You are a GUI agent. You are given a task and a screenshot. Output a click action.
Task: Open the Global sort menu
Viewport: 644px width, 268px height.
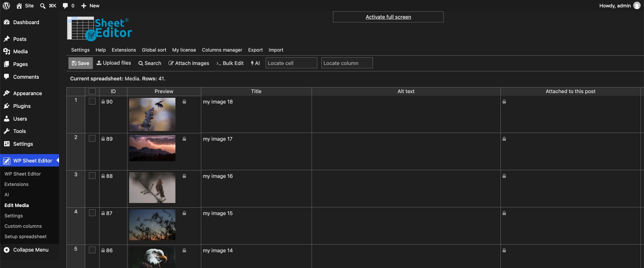[x=154, y=50]
